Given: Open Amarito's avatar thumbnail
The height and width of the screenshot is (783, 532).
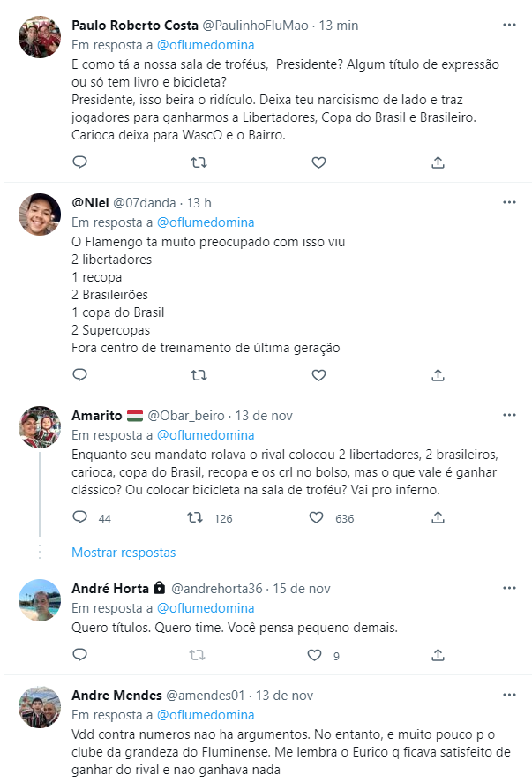Looking at the screenshot, I should click(x=40, y=427).
